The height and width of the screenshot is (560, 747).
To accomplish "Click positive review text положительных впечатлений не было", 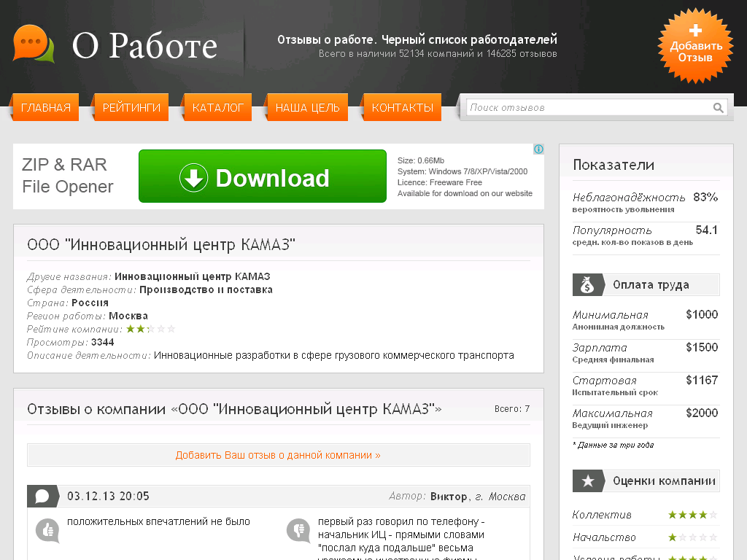I will [x=158, y=522].
